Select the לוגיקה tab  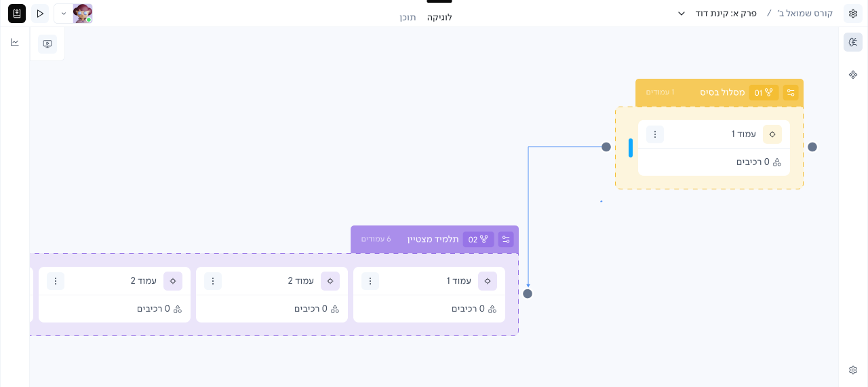pyautogui.click(x=439, y=18)
